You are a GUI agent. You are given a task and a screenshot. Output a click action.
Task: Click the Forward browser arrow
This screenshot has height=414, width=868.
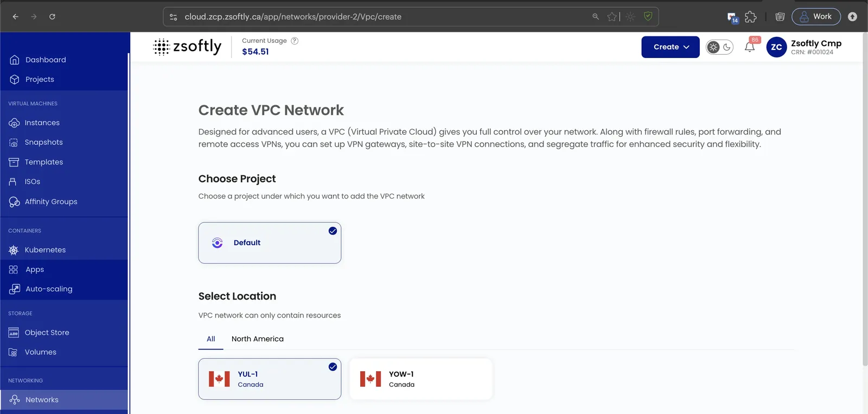click(x=34, y=17)
